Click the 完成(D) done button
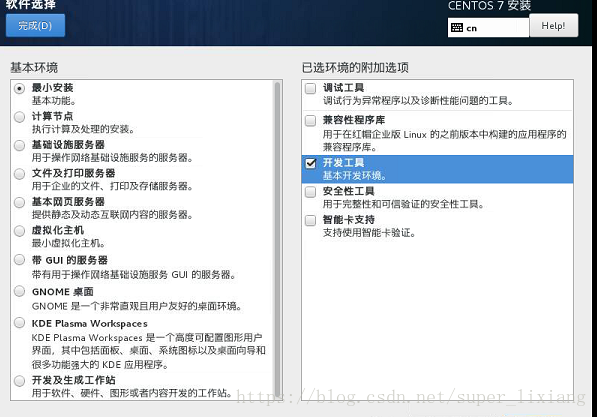Image resolution: width=597 pixels, height=417 pixels. coord(35,26)
